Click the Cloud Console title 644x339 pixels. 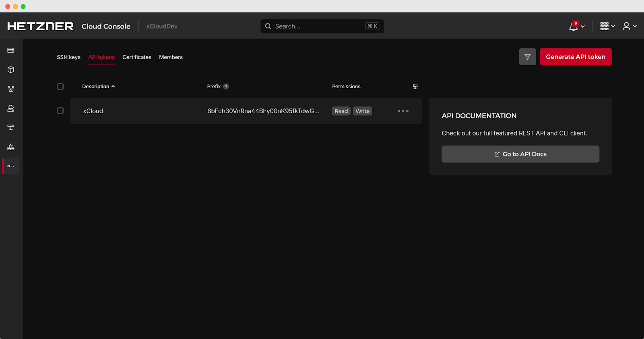(106, 26)
